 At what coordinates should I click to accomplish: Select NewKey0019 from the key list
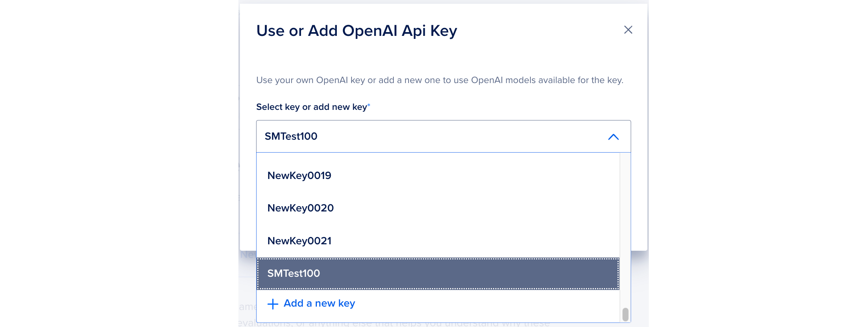299,175
